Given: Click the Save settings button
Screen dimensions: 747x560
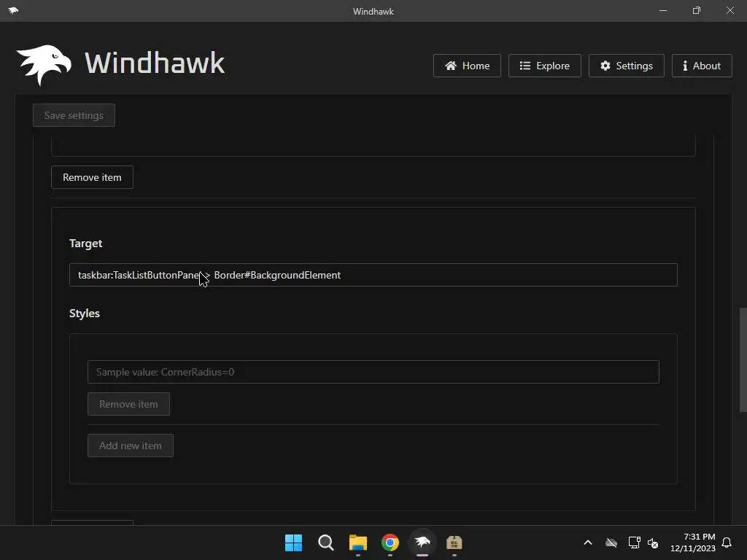Looking at the screenshot, I should (74, 115).
